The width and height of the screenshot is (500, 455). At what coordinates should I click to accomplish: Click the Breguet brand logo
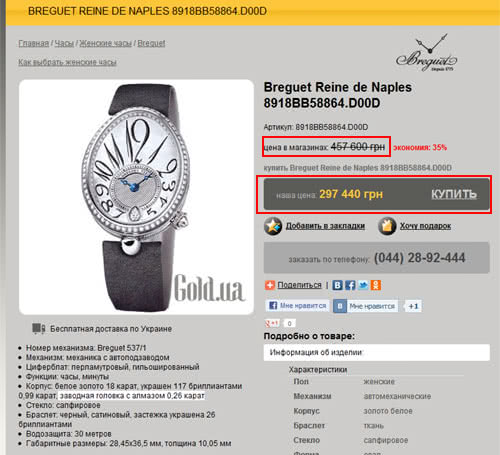pyautogui.click(x=427, y=53)
